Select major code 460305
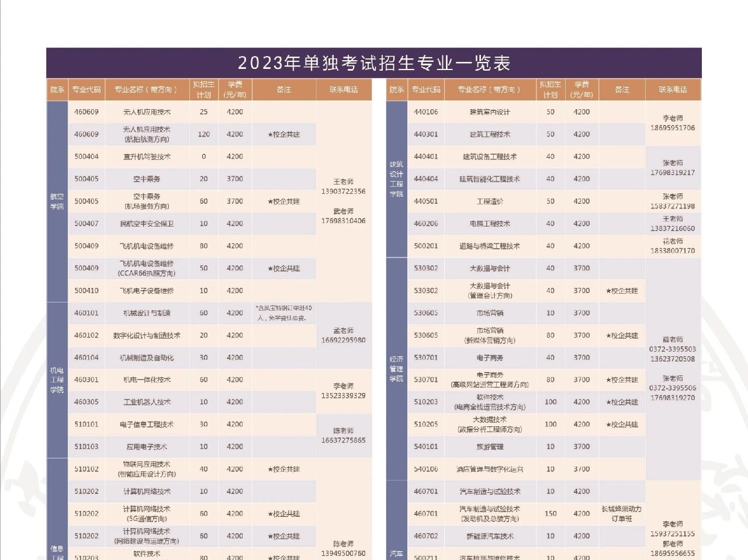748x560 pixels. pos(86,402)
